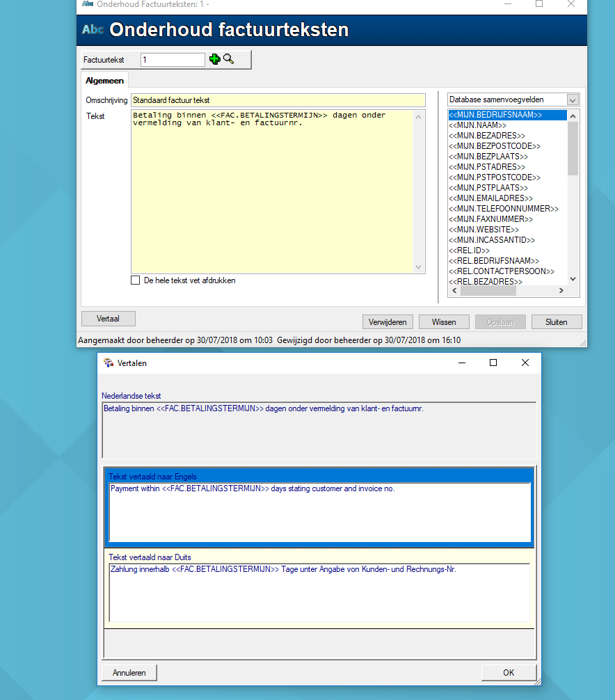Click merge field list scroll-up arrow
The image size is (615, 700).
(573, 116)
